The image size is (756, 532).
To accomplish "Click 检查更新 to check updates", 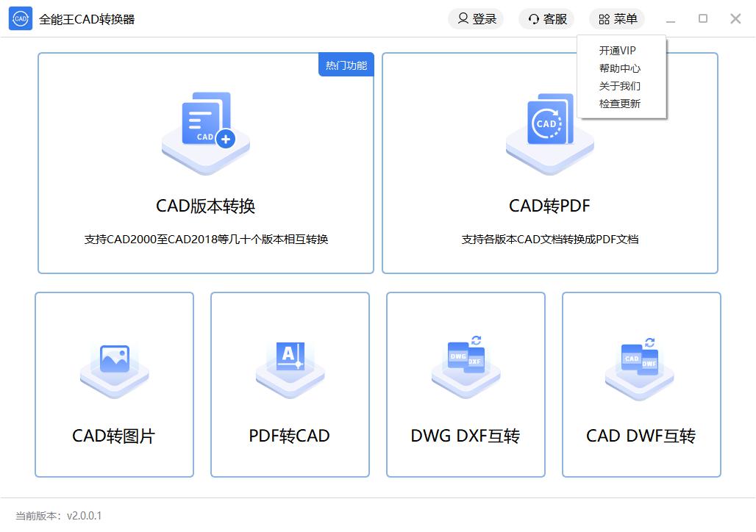I will pyautogui.click(x=619, y=104).
